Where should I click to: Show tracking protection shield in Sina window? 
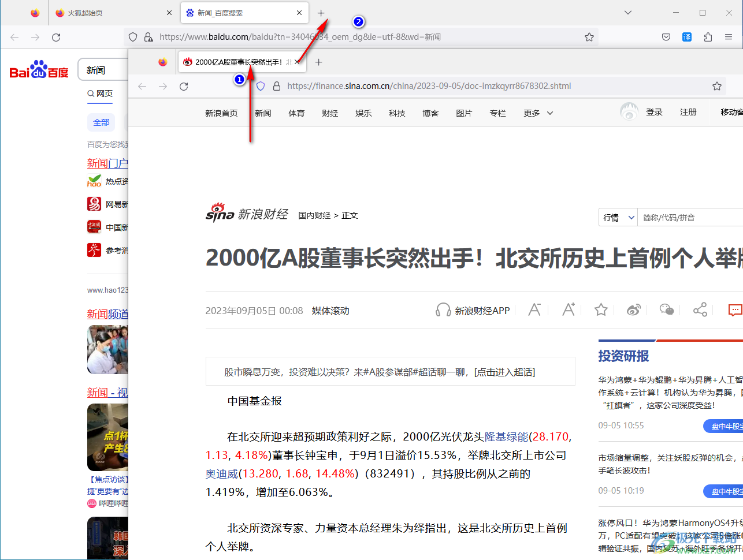click(x=261, y=86)
